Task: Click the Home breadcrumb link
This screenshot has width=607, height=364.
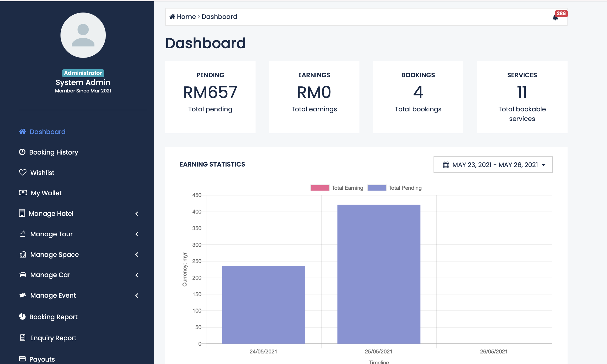Action: [186, 17]
